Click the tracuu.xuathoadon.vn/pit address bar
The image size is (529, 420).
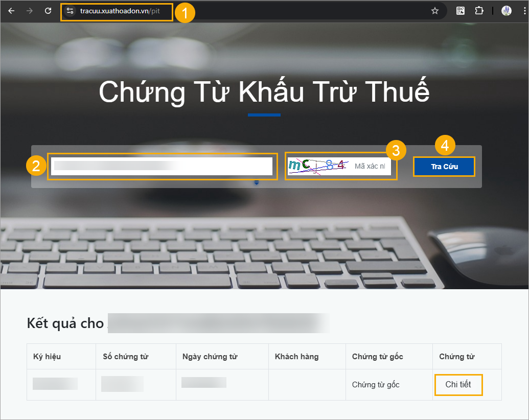(x=120, y=11)
